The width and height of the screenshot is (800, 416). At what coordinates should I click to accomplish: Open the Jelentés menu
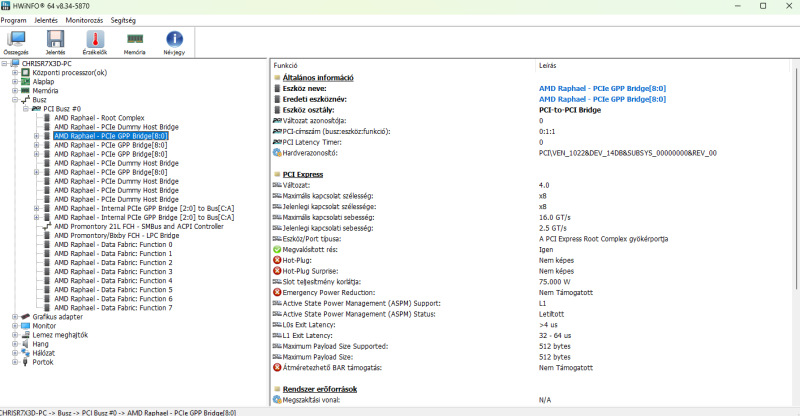pyautogui.click(x=46, y=20)
